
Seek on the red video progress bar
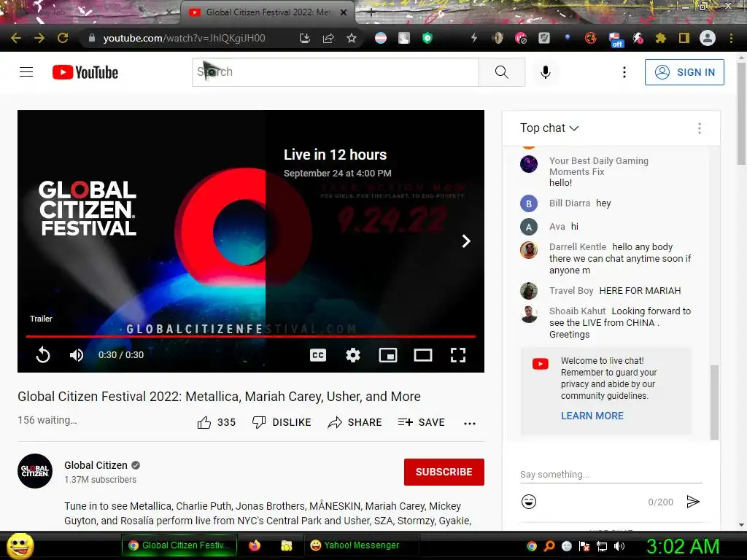tap(251, 336)
